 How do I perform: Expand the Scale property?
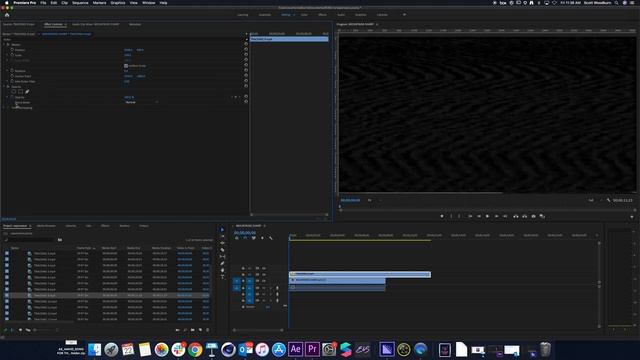[8, 55]
